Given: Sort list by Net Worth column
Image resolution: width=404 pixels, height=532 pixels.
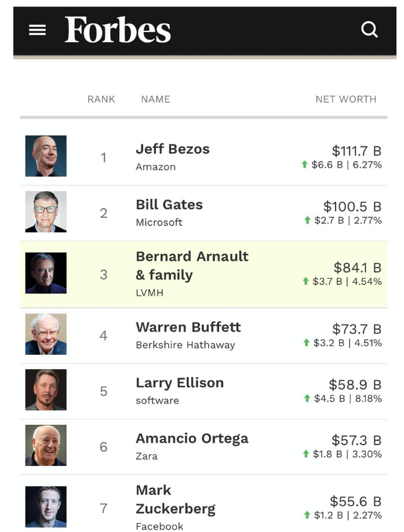Looking at the screenshot, I should point(345,99).
